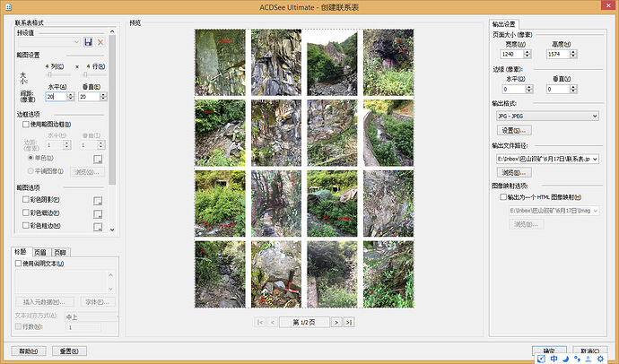Go to the next preview page
Screen dimensions: 619x364
pos(336,321)
